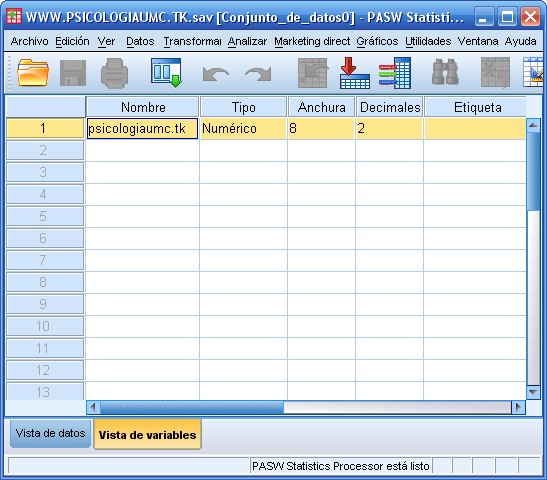The height and width of the screenshot is (480, 547).
Task: Click the empty Etiqueta cell in row 1
Action: 475,128
